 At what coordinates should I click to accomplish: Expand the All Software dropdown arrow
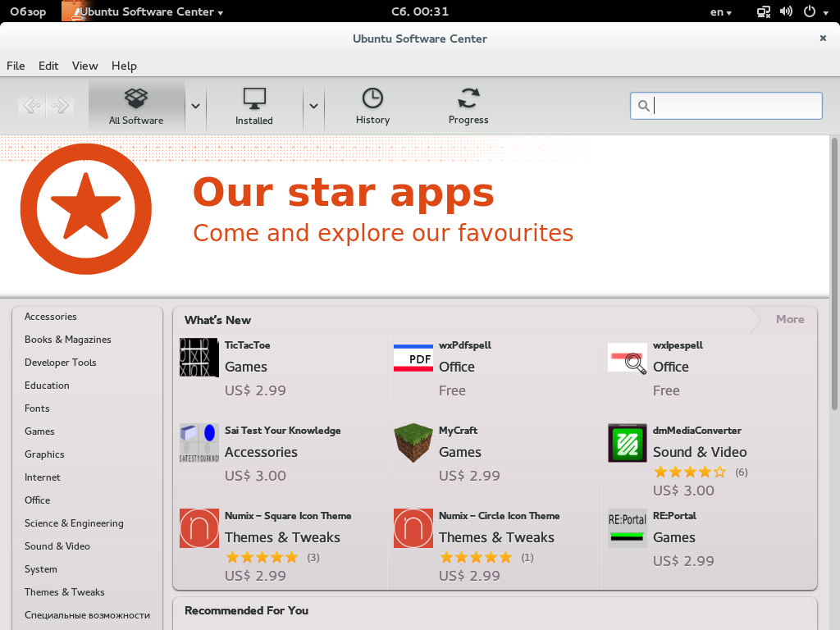tap(195, 106)
